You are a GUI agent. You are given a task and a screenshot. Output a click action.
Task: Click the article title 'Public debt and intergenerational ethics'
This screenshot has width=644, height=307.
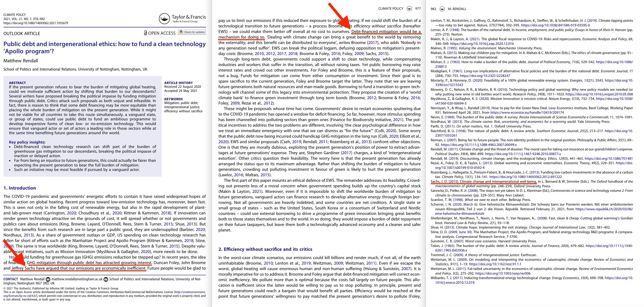click(x=105, y=47)
